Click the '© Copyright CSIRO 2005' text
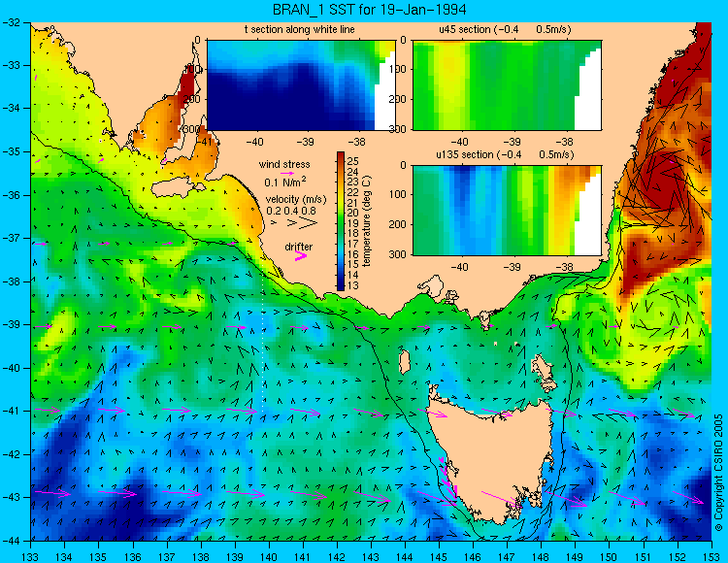The height and width of the screenshot is (563, 728). [718, 473]
